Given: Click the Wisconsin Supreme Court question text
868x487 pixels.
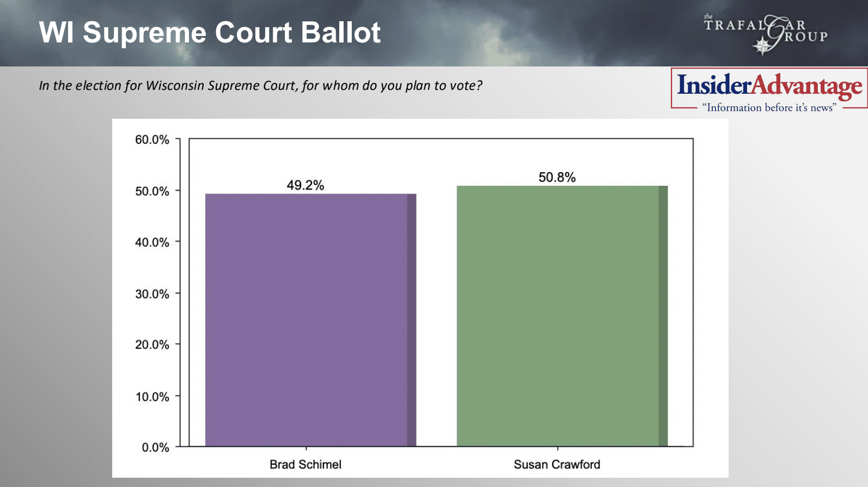Looking at the screenshot, I should click(260, 86).
